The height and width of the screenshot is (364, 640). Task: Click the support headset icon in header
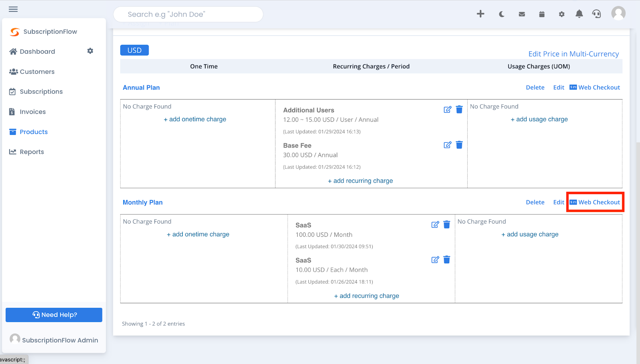[x=596, y=14]
